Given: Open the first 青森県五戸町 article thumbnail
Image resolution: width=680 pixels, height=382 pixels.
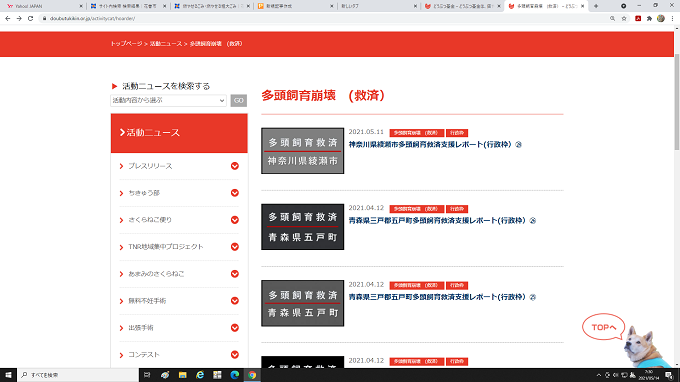Looking at the screenshot, I should 303,227.
